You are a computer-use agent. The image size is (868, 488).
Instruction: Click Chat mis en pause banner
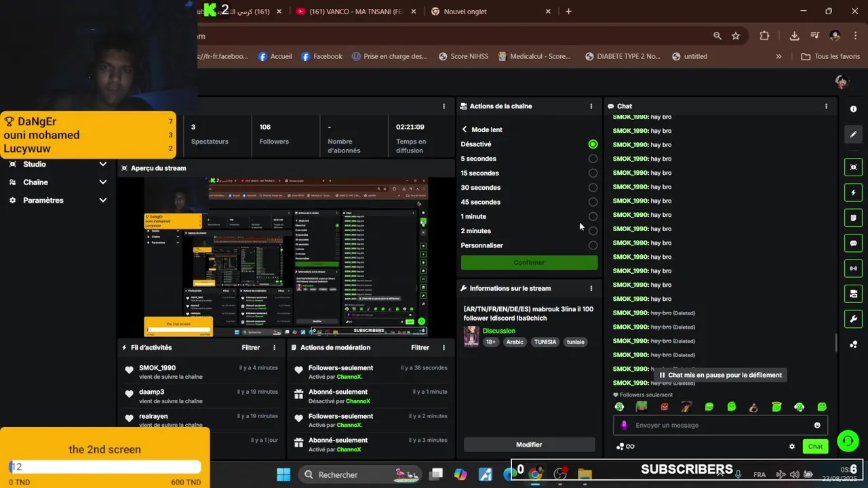pyautogui.click(x=720, y=375)
